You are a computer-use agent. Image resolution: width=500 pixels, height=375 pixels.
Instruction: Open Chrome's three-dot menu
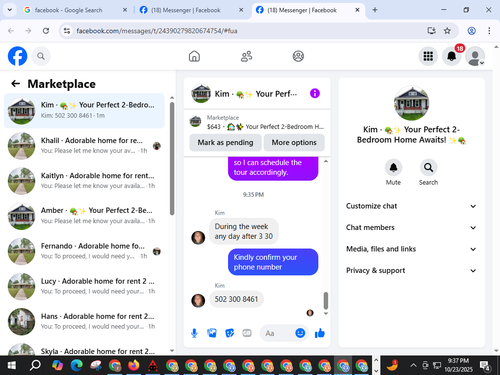click(x=489, y=31)
